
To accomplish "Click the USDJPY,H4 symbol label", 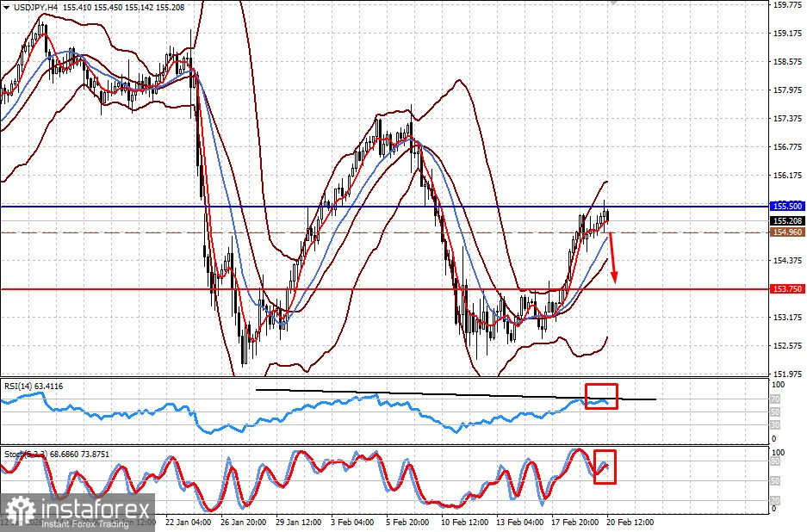I will click(x=34, y=8).
